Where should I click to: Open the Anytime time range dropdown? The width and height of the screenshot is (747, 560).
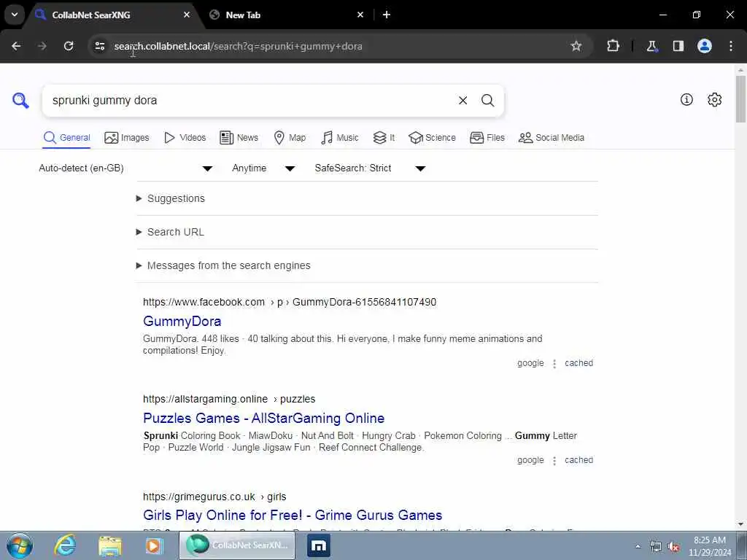[263, 168]
